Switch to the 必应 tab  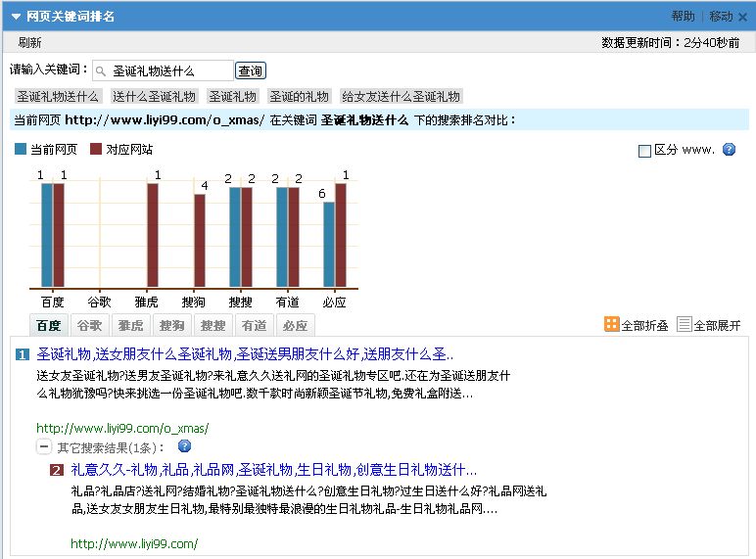pos(295,325)
